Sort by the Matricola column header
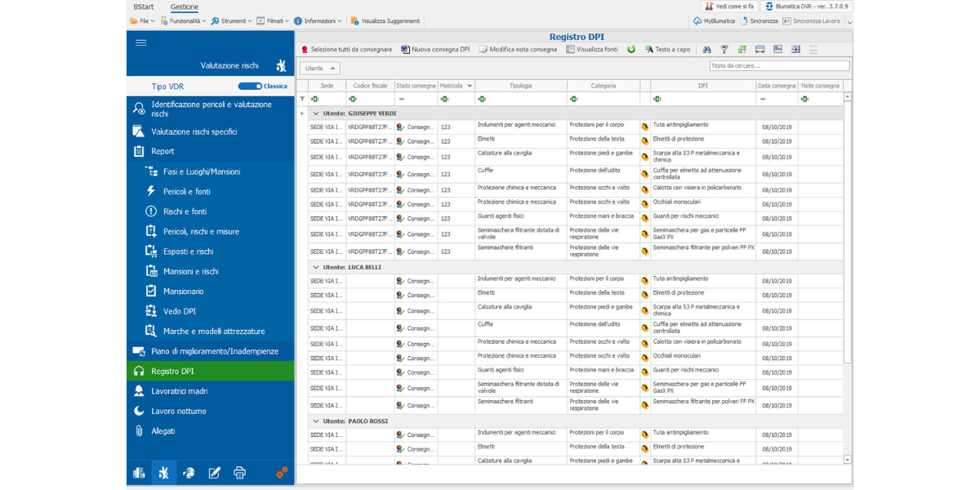Image resolution: width=980 pixels, height=490 pixels. tap(456, 86)
